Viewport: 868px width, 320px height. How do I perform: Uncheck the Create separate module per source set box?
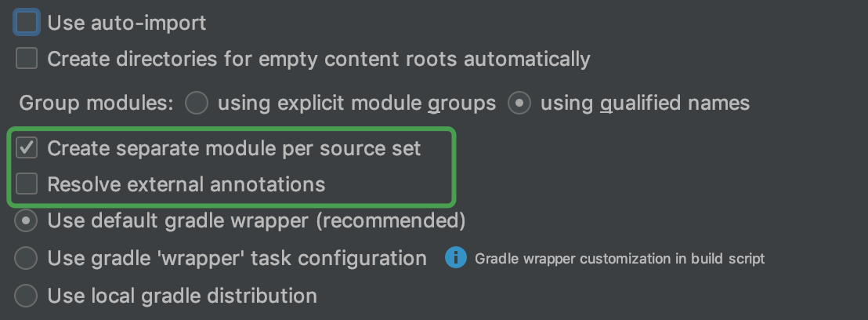[27, 148]
